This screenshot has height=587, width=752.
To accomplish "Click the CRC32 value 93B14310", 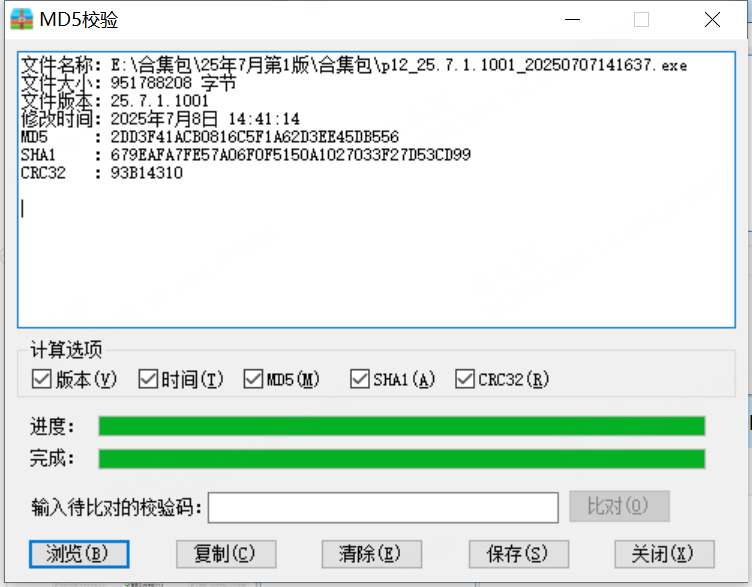I will [147, 173].
